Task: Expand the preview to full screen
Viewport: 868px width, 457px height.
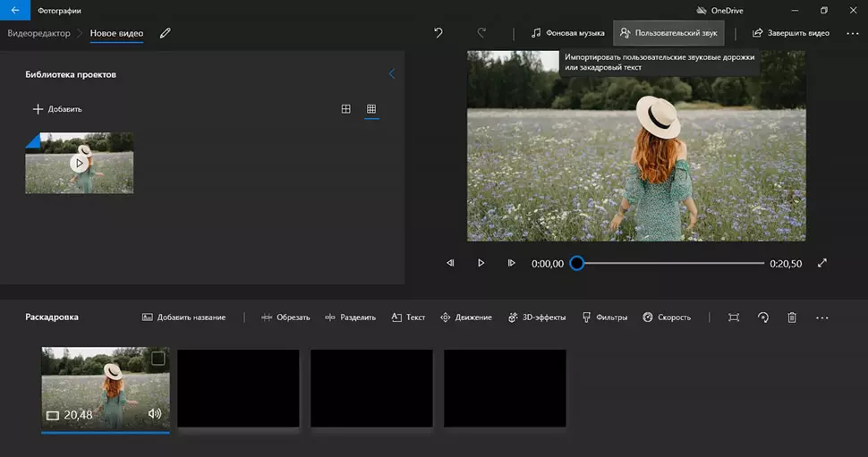Action: 822,263
